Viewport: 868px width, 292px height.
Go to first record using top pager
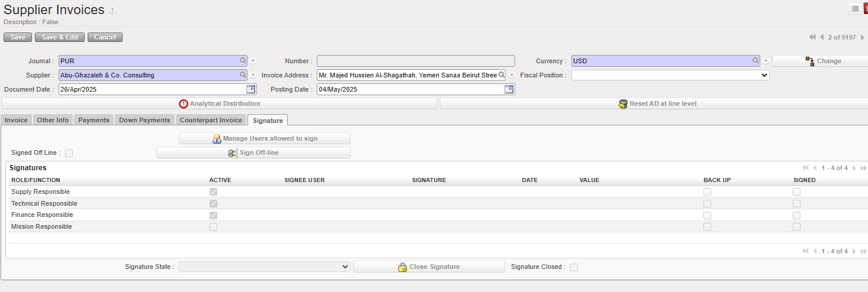coord(812,37)
